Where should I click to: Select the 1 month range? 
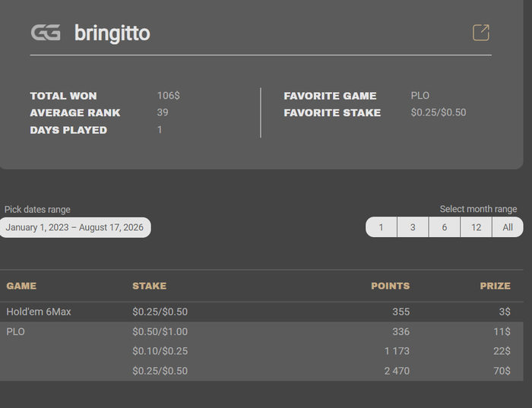tap(381, 227)
